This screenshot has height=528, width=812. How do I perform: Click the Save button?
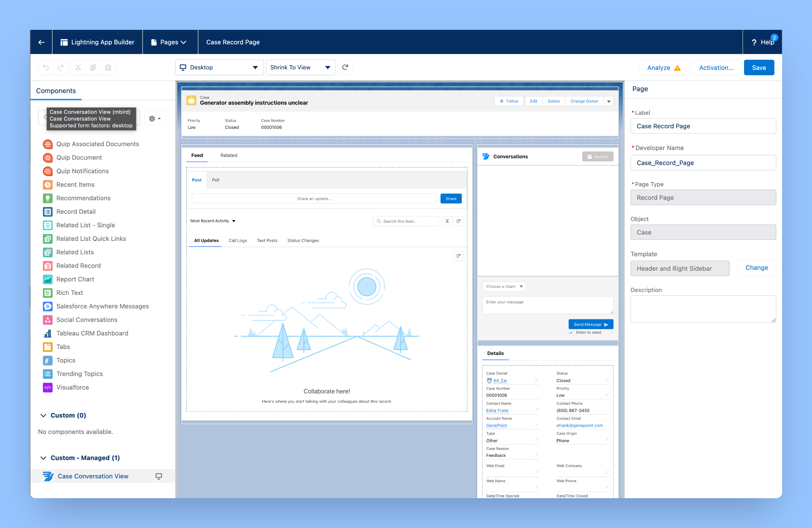pyautogui.click(x=759, y=67)
